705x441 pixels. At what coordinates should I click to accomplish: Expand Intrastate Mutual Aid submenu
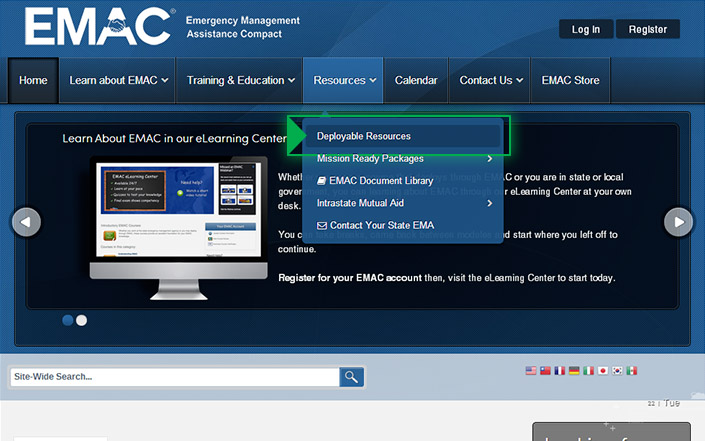coord(403,203)
